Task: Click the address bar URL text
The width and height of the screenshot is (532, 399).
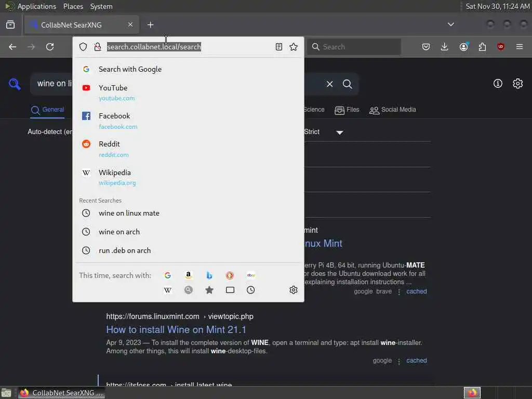Action: pos(154,47)
